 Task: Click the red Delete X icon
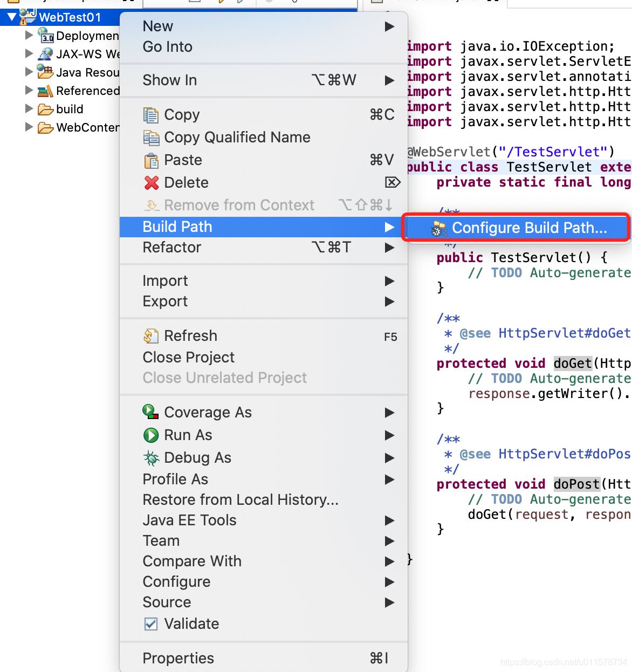[x=152, y=183]
